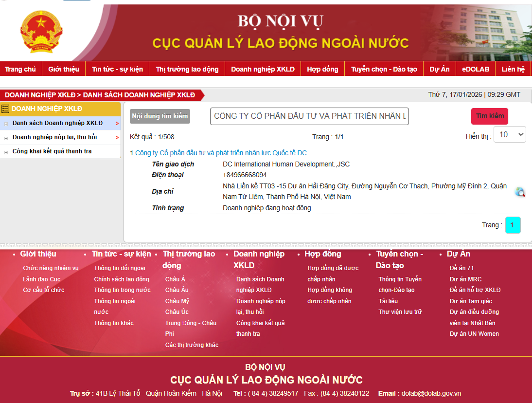Navigate to Tuyển chọn - Đào tạo menu
Image resolution: width=532 pixels, height=403 pixels.
(384, 69)
